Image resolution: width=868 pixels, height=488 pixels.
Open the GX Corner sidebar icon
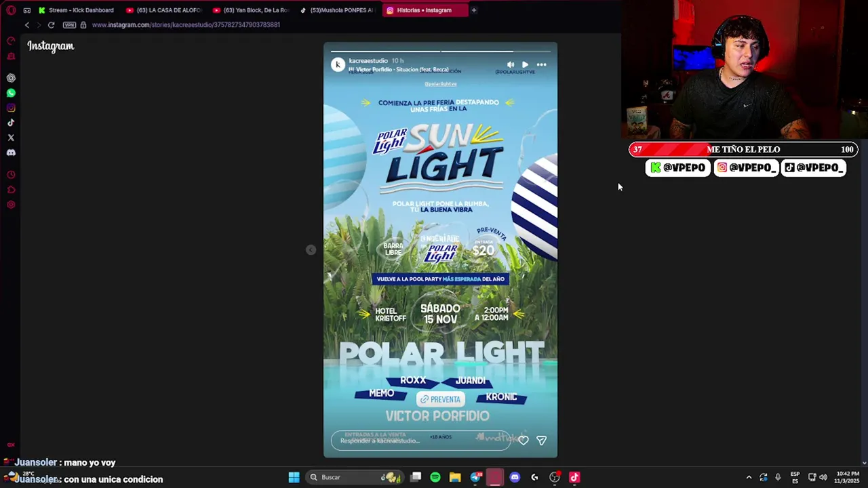click(x=11, y=56)
